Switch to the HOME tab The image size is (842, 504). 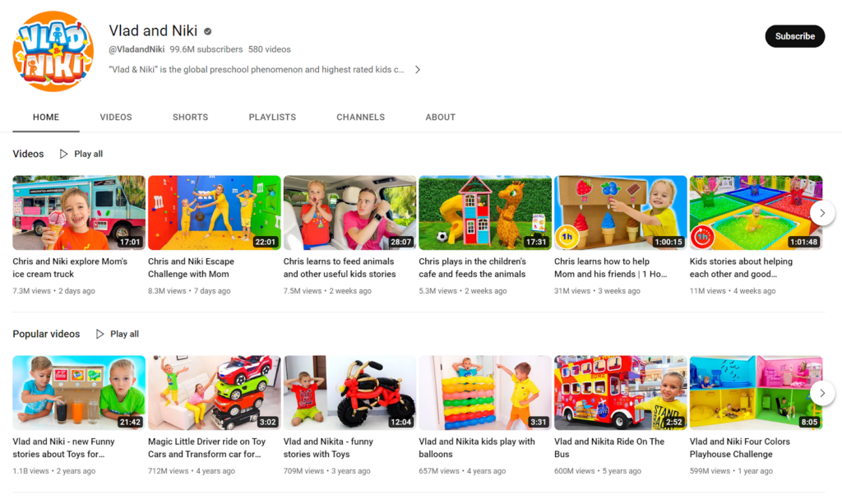click(46, 117)
